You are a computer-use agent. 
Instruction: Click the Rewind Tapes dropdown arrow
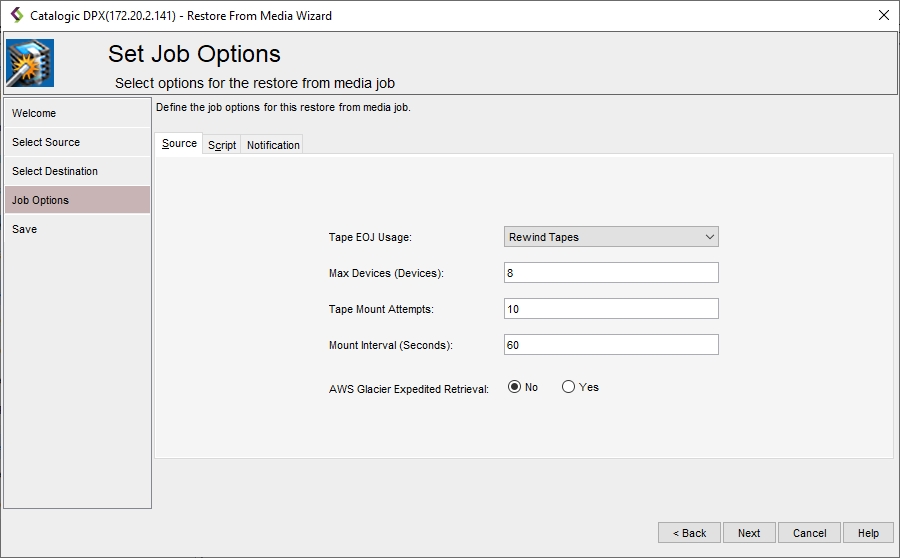pos(709,237)
